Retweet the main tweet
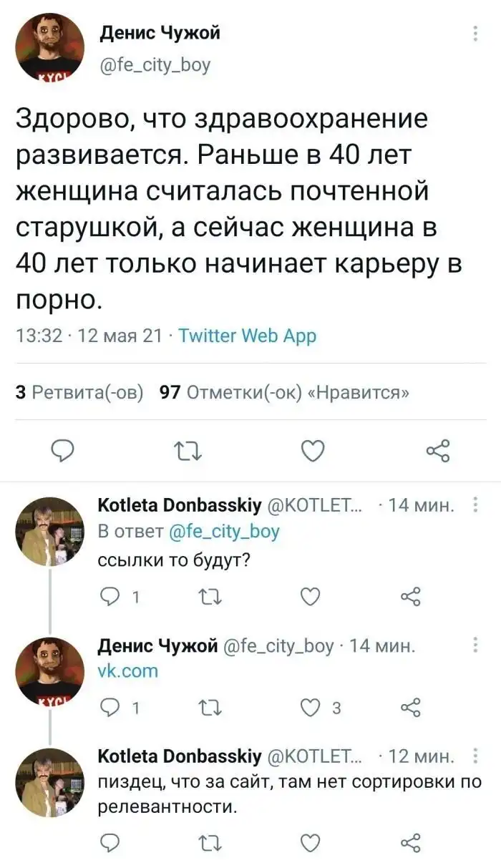The image size is (501, 868). 186,451
